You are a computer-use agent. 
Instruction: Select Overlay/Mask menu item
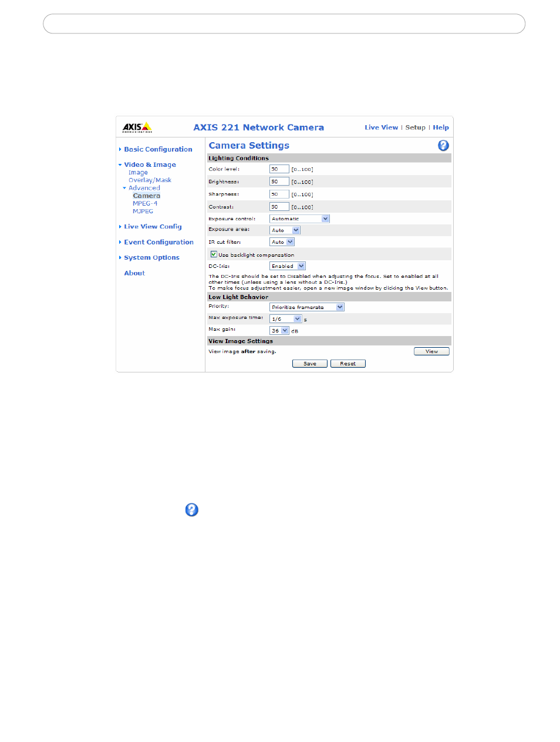point(150,180)
